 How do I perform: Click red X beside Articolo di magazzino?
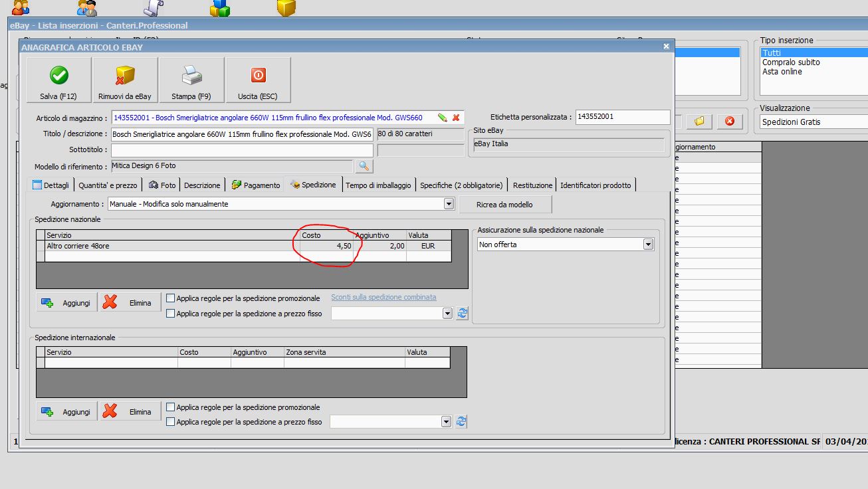coord(456,118)
